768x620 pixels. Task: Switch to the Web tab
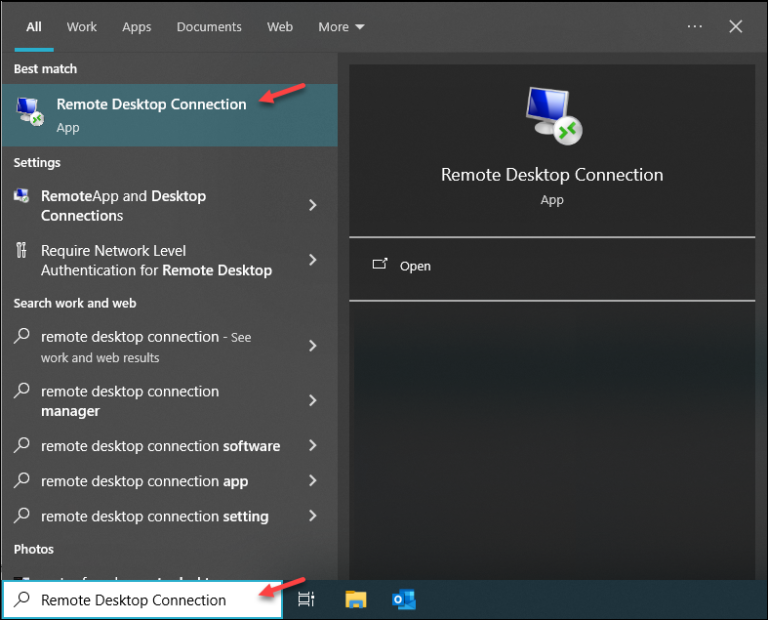(280, 27)
